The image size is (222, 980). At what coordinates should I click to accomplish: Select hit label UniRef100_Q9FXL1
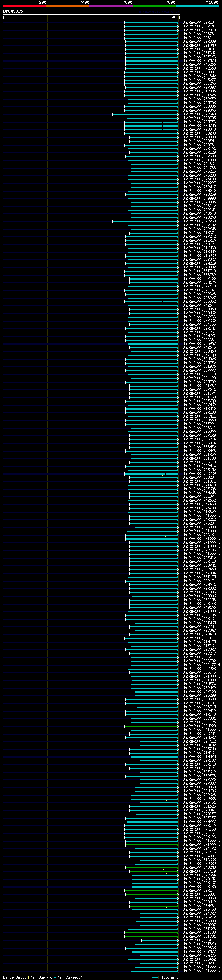tap(199, 638)
